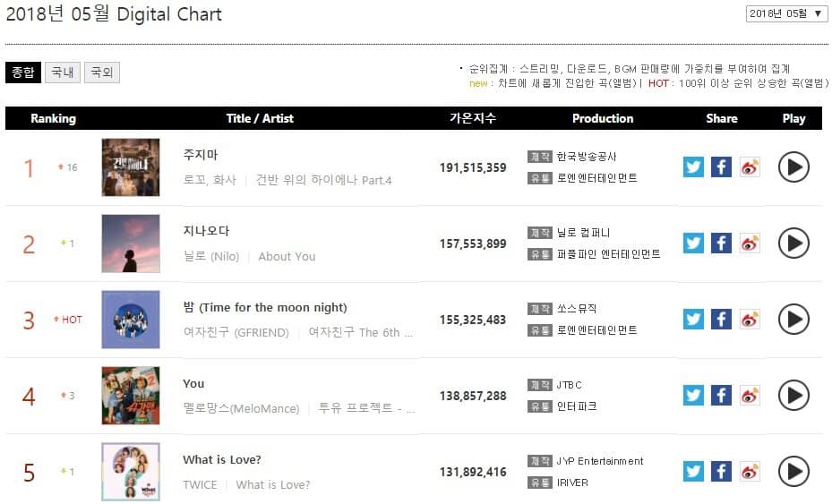
Task: Share the 주지마 song on Twitter
Action: point(693,167)
